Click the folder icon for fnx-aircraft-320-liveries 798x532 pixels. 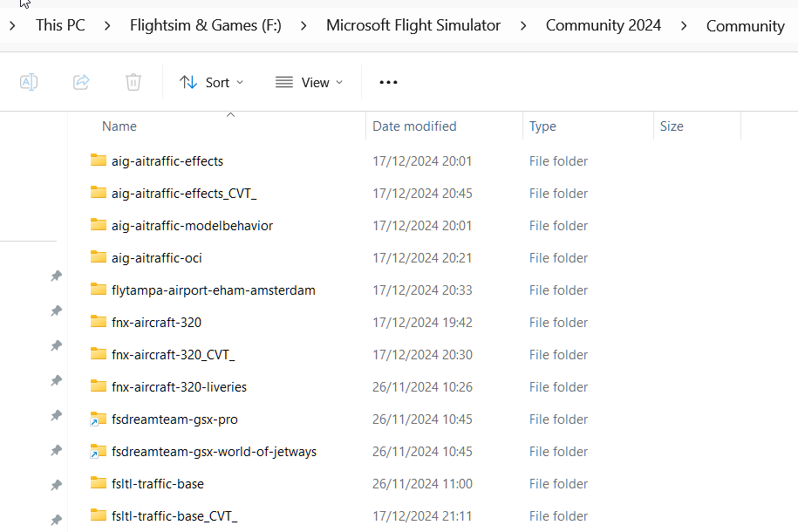[x=99, y=386]
